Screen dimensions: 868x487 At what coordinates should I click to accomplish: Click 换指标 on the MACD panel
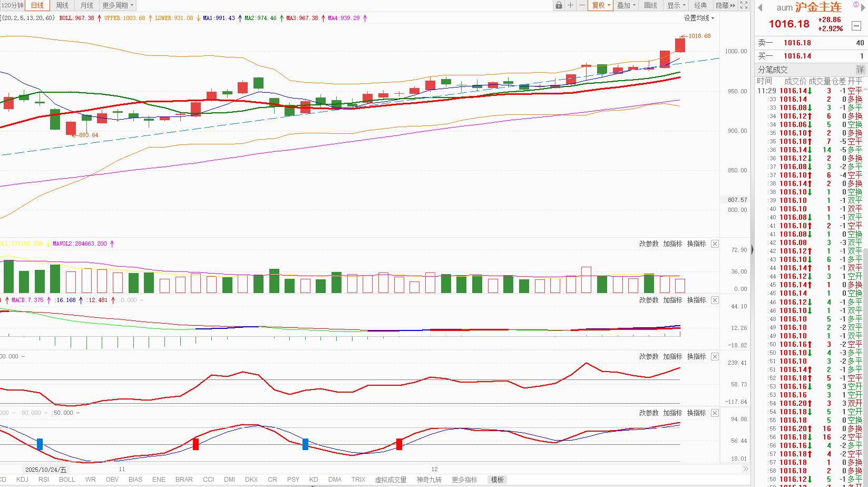click(696, 300)
